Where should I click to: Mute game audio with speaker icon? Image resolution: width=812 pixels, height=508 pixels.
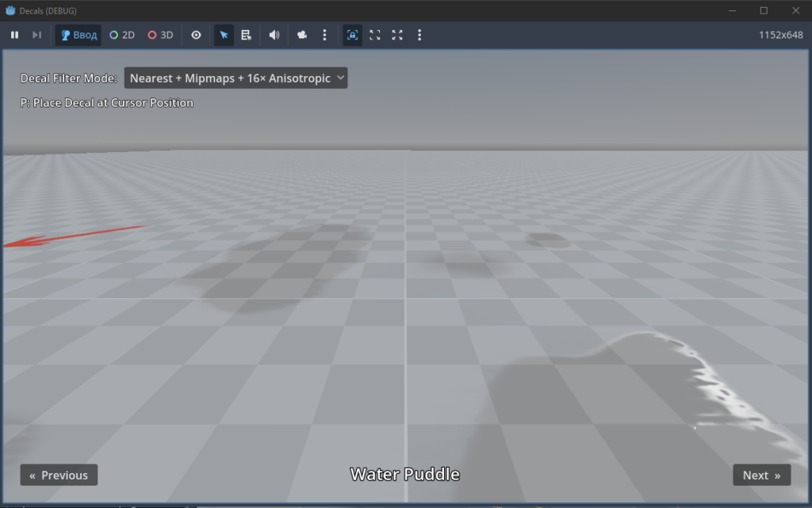[274, 35]
